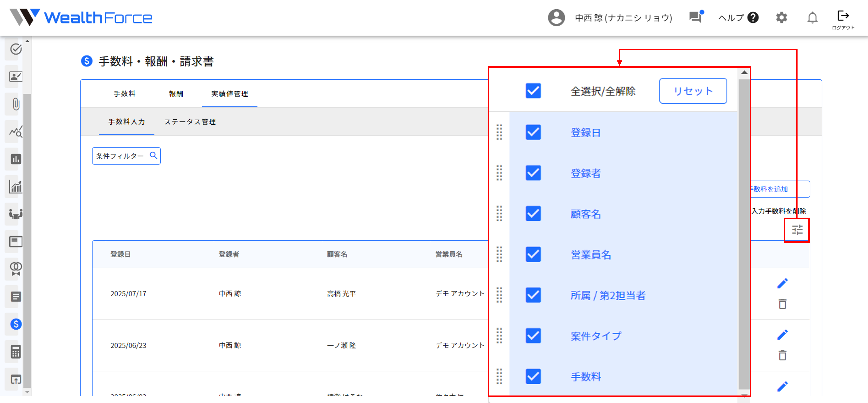The height and width of the screenshot is (403, 868).
Task: Open the window panel icon in sidebar
Action: click(16, 241)
